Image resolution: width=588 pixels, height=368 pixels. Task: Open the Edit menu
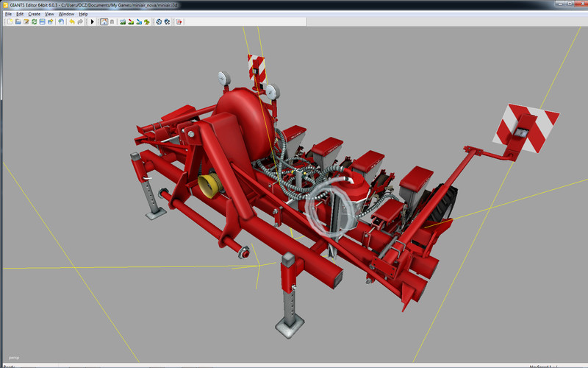tap(20, 14)
